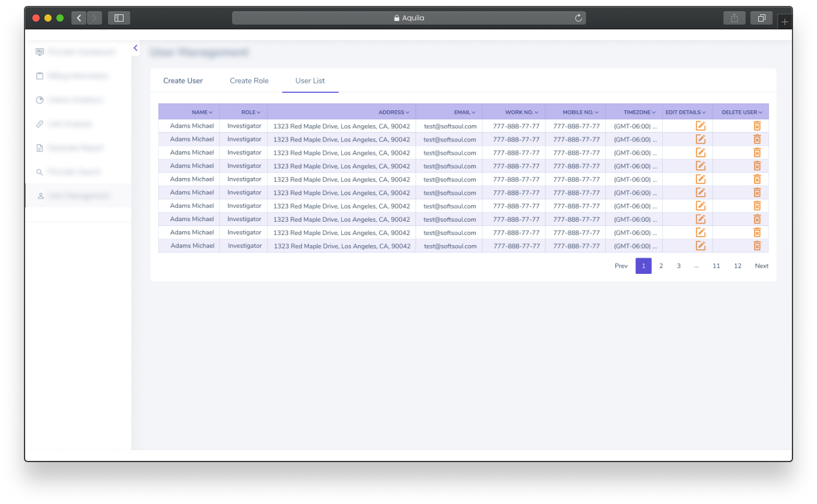
Task: Collapse the sidebar using the chevron
Action: click(x=135, y=48)
